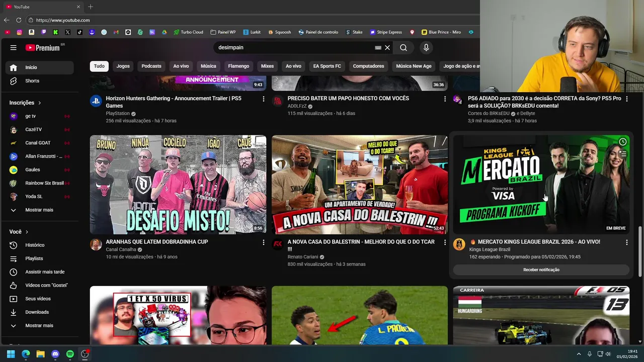Go to Início in the sidebar
Screen dimensions: 644x362
pos(39,67)
